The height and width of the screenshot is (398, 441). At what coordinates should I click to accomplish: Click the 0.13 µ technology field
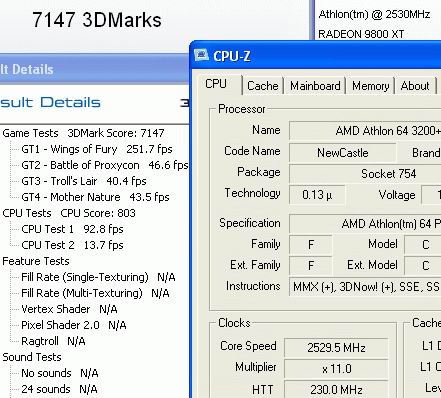317,195
